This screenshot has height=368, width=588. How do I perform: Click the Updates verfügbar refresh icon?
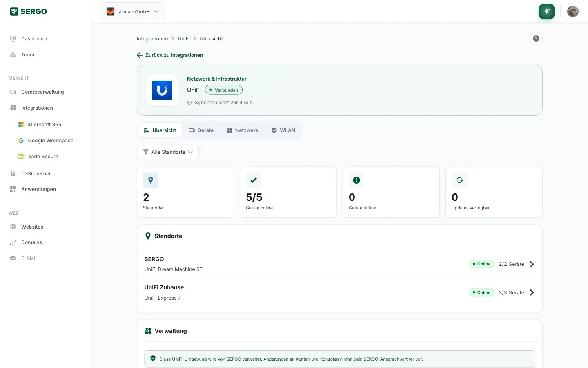pos(459,180)
